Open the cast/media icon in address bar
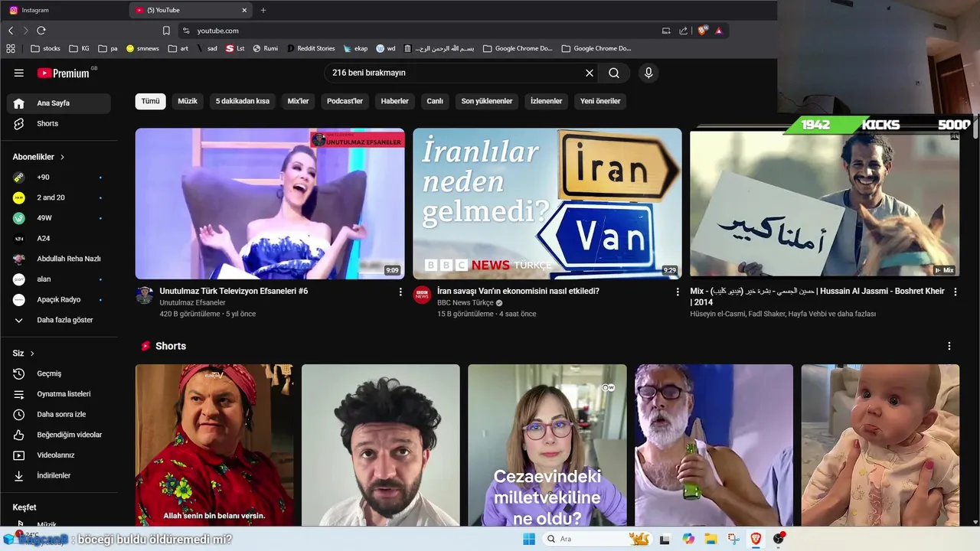The height and width of the screenshot is (551, 980). coord(666,31)
